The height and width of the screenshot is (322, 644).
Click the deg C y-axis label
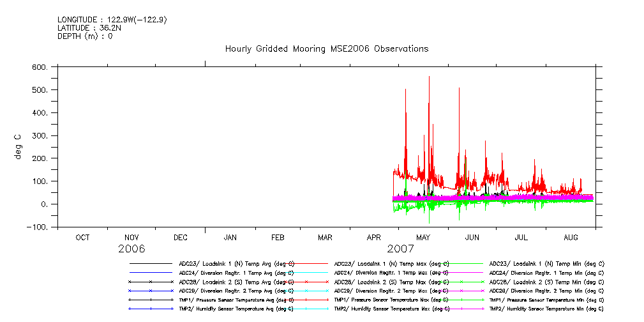click(x=20, y=146)
